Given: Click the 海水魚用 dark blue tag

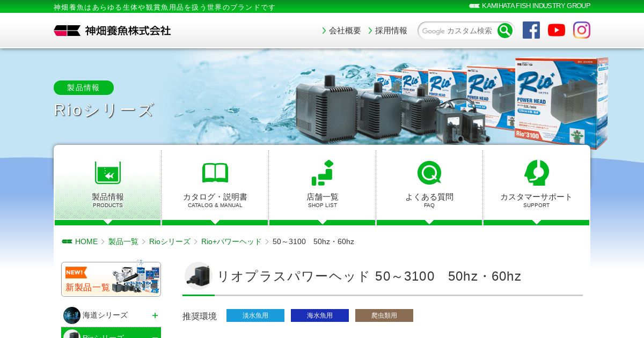Looking at the screenshot, I should click(x=320, y=315).
